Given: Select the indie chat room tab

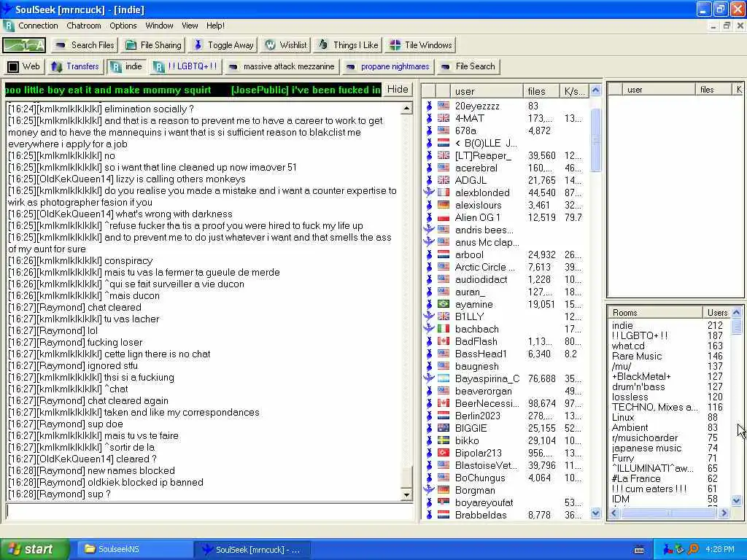Looking at the screenshot, I should [x=127, y=66].
